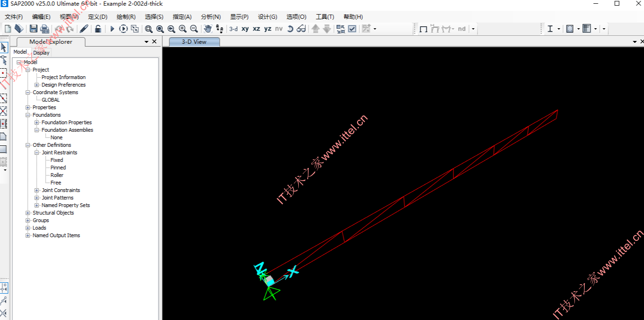Switch to the 3-d view button

[233, 29]
